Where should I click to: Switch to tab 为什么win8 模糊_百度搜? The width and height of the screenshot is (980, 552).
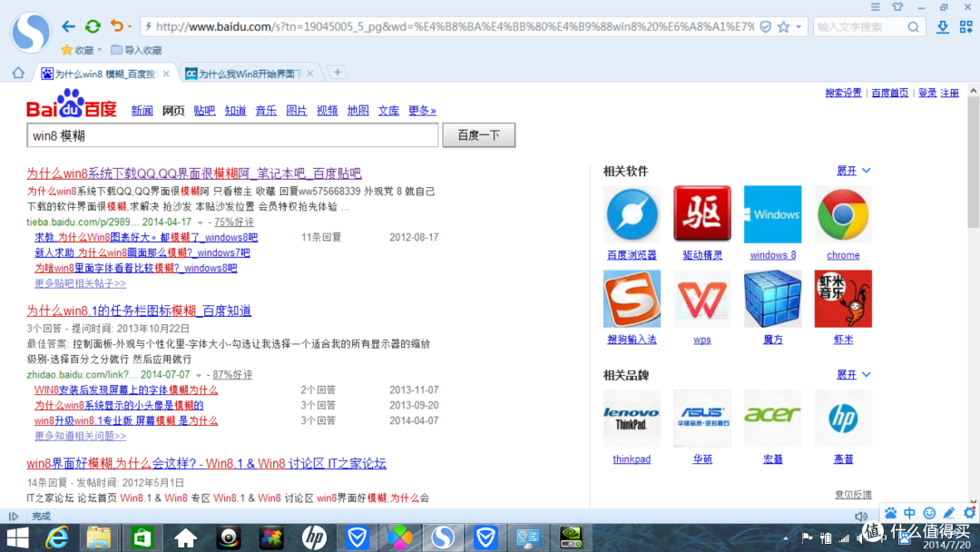(x=104, y=74)
